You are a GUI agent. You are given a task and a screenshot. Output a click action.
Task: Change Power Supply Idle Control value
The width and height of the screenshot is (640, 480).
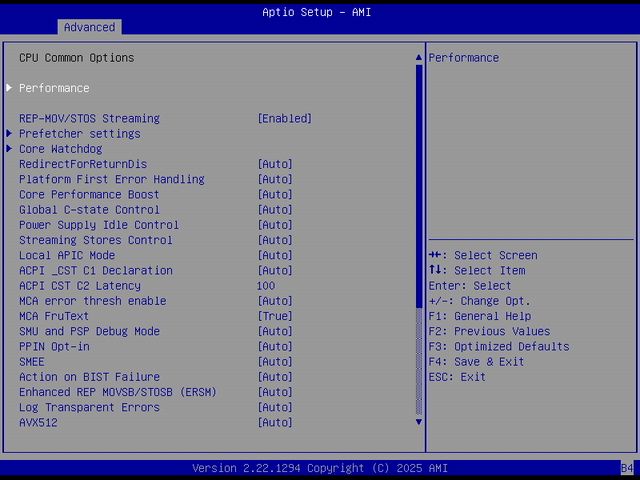pos(275,225)
